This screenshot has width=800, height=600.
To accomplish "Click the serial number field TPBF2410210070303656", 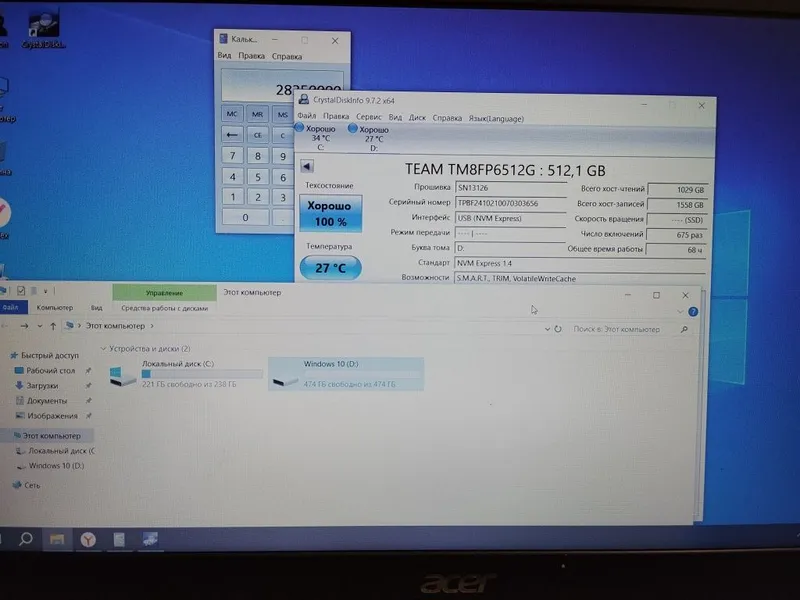I will (x=510, y=203).
